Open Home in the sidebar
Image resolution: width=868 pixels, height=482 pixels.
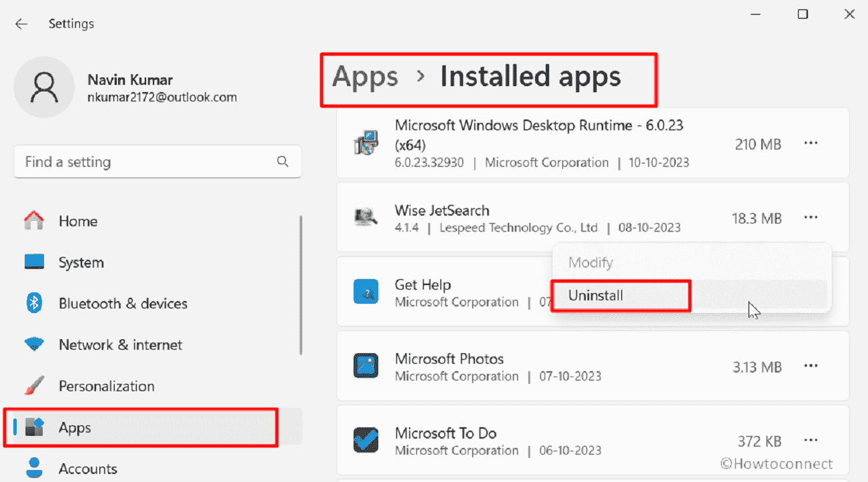tap(157, 221)
